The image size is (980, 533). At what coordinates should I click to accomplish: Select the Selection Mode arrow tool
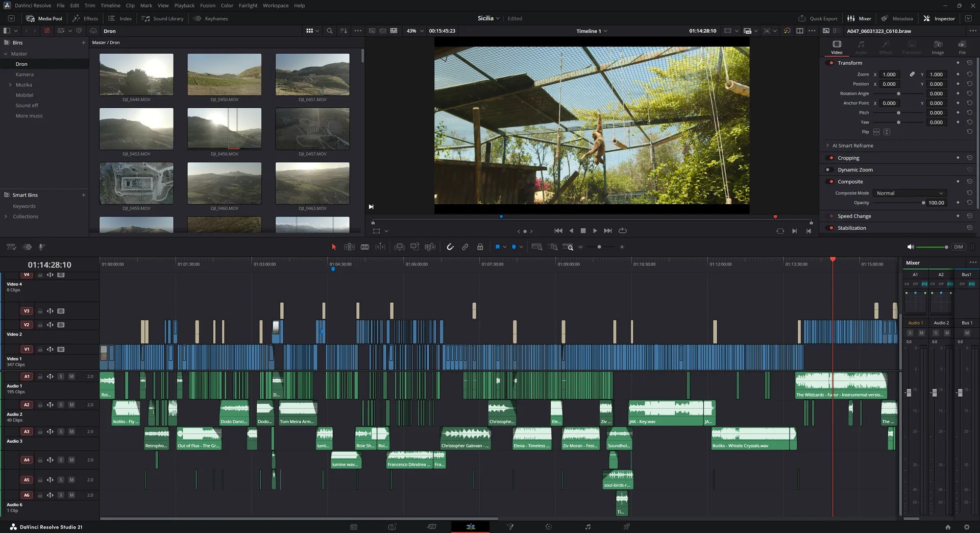click(x=334, y=247)
